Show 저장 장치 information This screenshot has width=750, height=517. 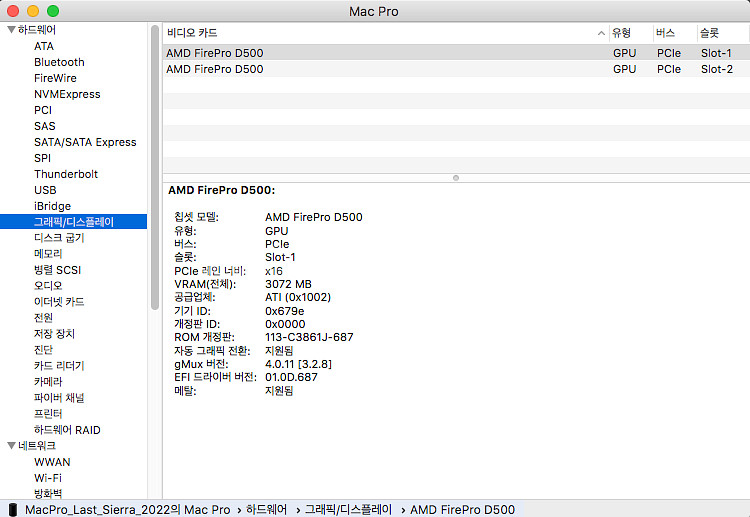55,334
